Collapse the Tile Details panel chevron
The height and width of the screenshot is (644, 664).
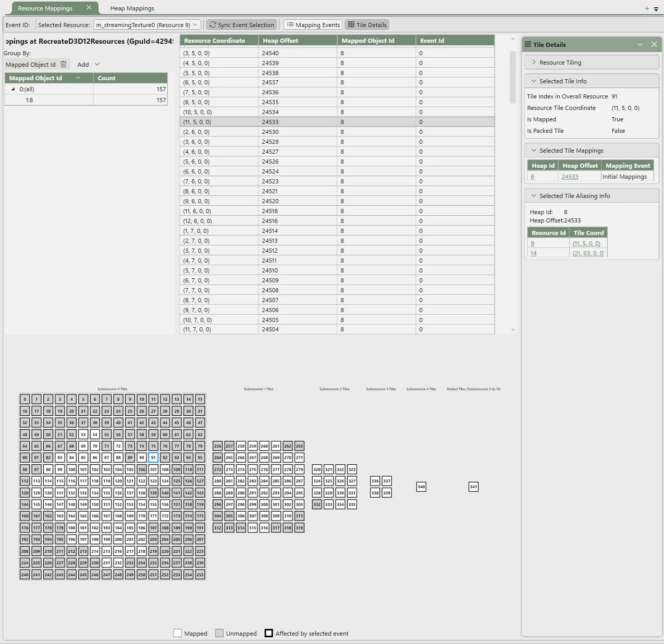click(640, 44)
